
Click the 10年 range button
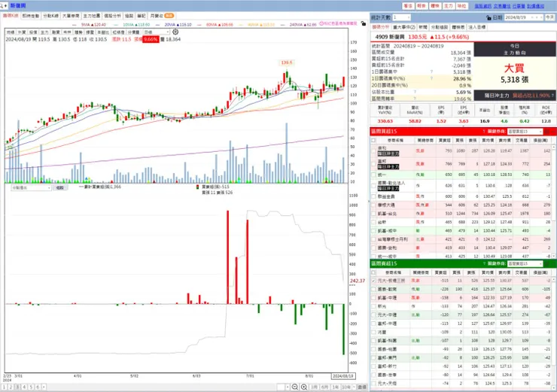click(x=346, y=387)
